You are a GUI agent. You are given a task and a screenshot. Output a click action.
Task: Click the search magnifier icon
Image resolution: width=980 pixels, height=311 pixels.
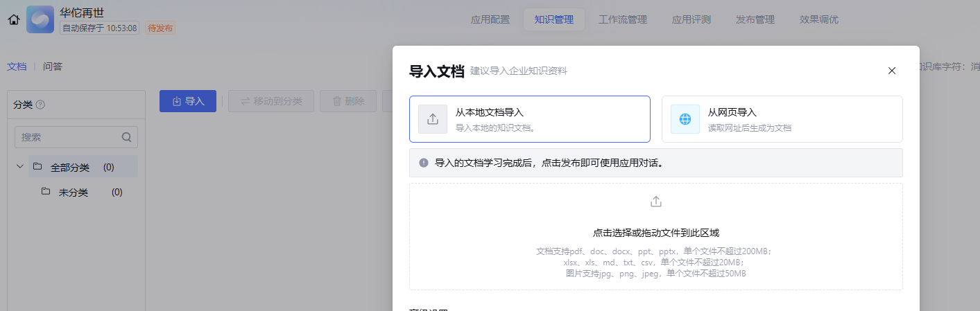point(126,137)
